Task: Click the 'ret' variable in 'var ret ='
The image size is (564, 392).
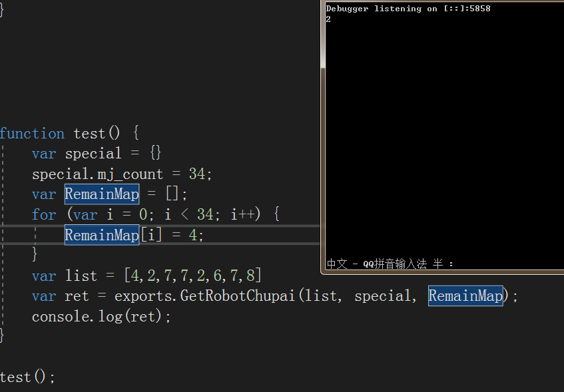Action: [x=77, y=296]
